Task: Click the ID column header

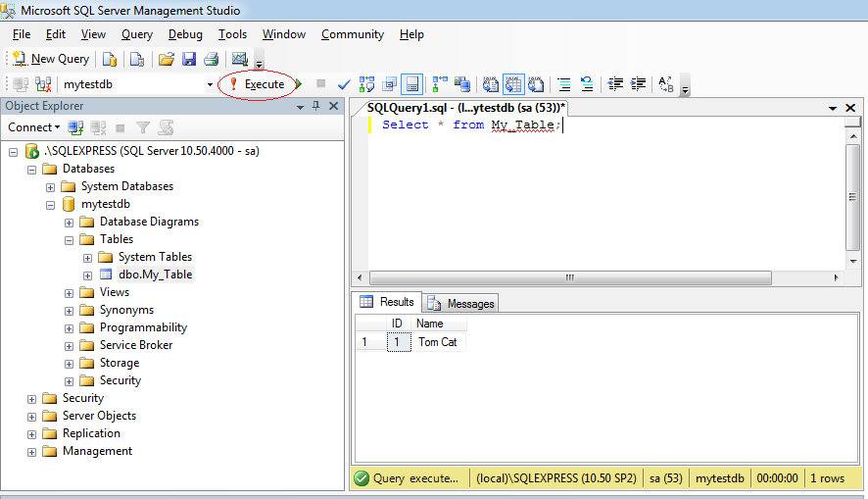Action: tap(398, 324)
